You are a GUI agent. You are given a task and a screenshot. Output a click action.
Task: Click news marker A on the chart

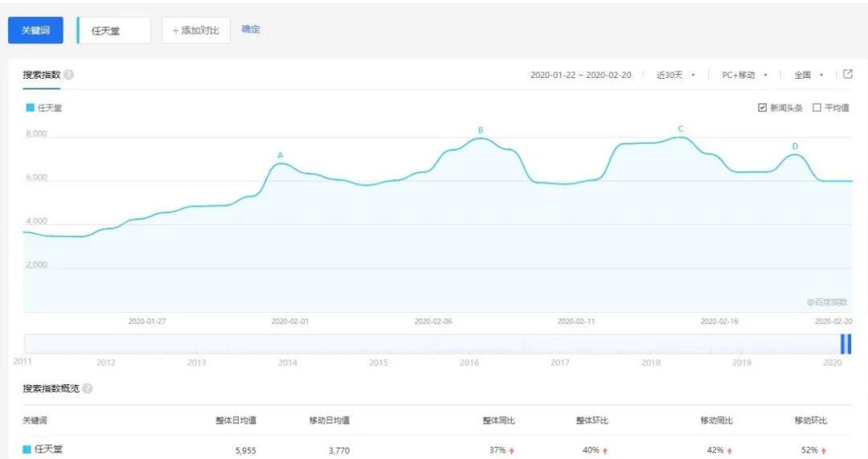(280, 155)
